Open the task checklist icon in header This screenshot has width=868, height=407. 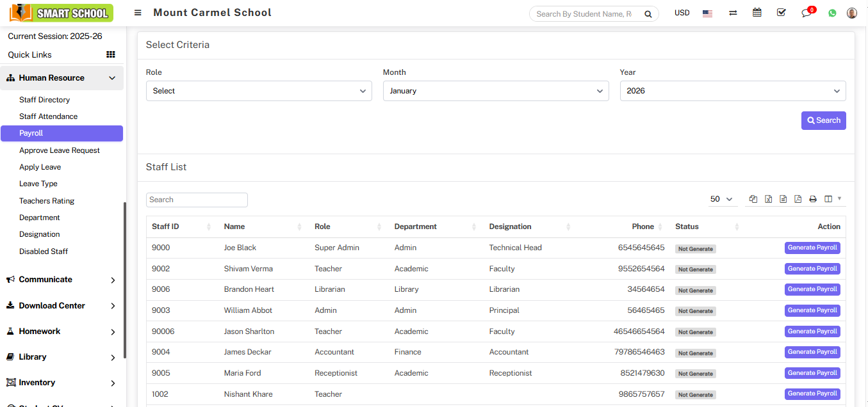pos(781,13)
